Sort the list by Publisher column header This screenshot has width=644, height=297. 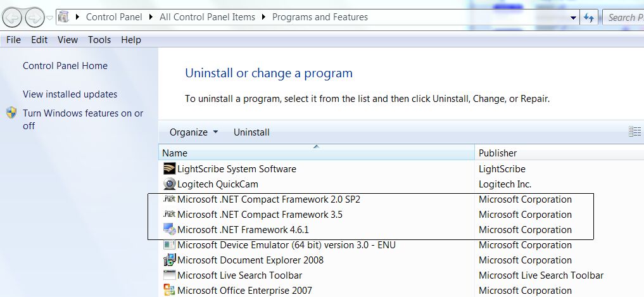tap(498, 153)
